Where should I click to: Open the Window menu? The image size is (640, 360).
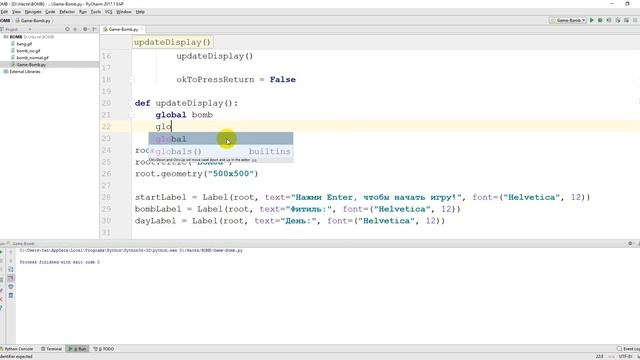point(124,12)
